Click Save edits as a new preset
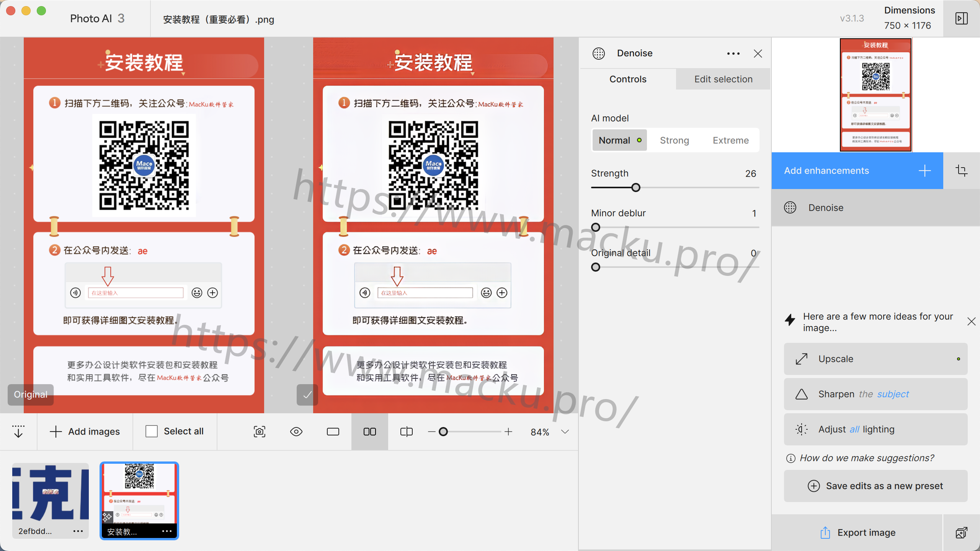Viewport: 980px width, 551px height. click(x=875, y=486)
